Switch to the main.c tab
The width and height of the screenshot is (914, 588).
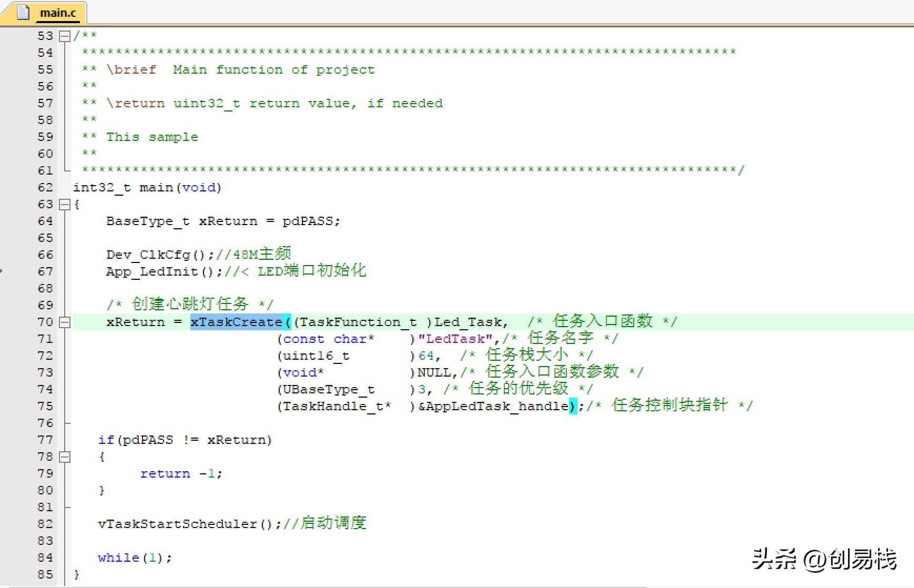point(58,13)
